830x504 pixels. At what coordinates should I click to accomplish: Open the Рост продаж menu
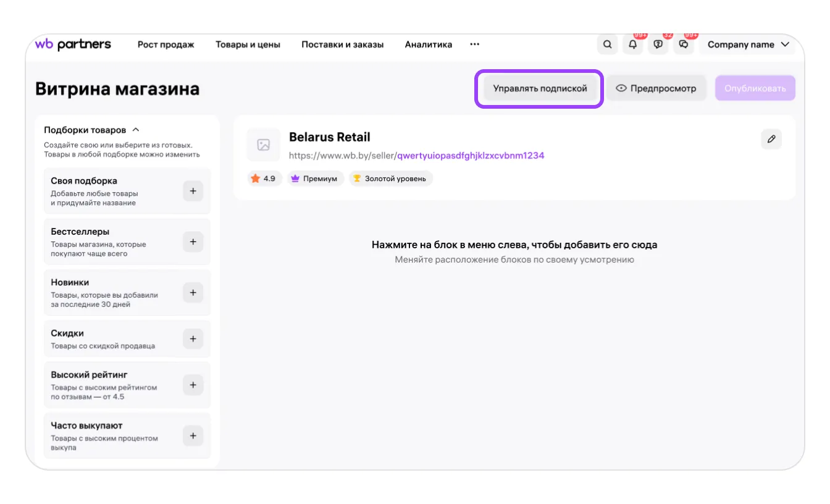point(166,44)
